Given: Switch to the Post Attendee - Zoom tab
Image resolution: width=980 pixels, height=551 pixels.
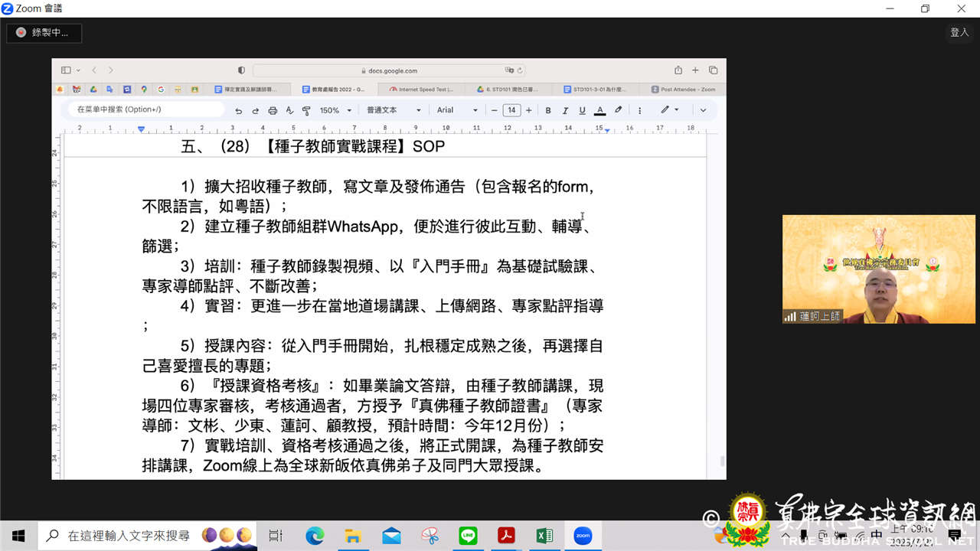Looking at the screenshot, I should [684, 90].
